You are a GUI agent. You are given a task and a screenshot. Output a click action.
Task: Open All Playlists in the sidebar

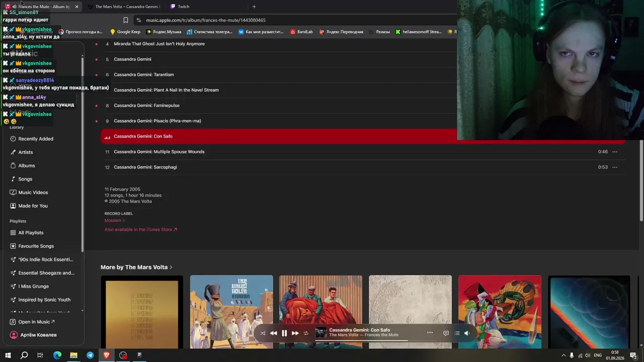[x=31, y=233]
